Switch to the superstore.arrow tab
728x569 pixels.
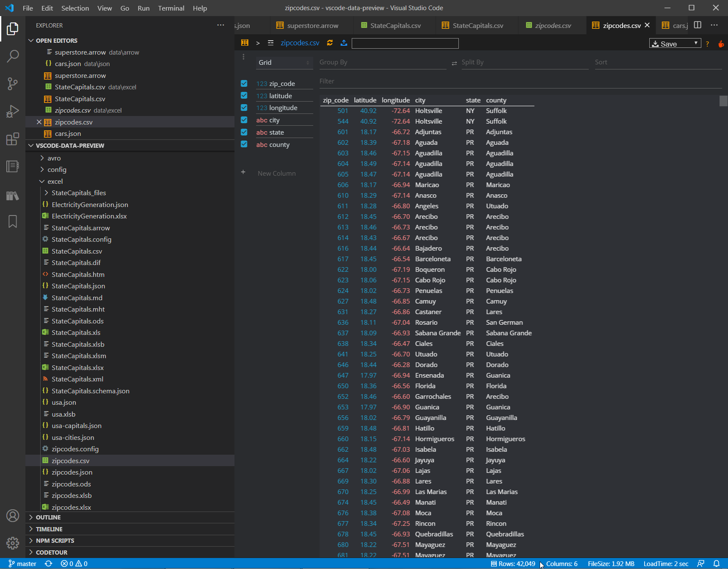click(312, 25)
